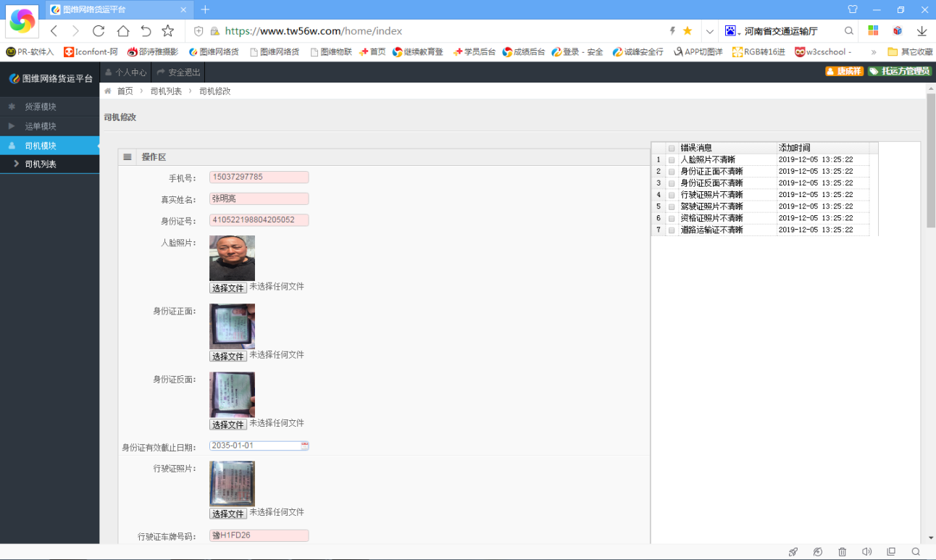Mute page sound via speaker icon

(x=866, y=552)
